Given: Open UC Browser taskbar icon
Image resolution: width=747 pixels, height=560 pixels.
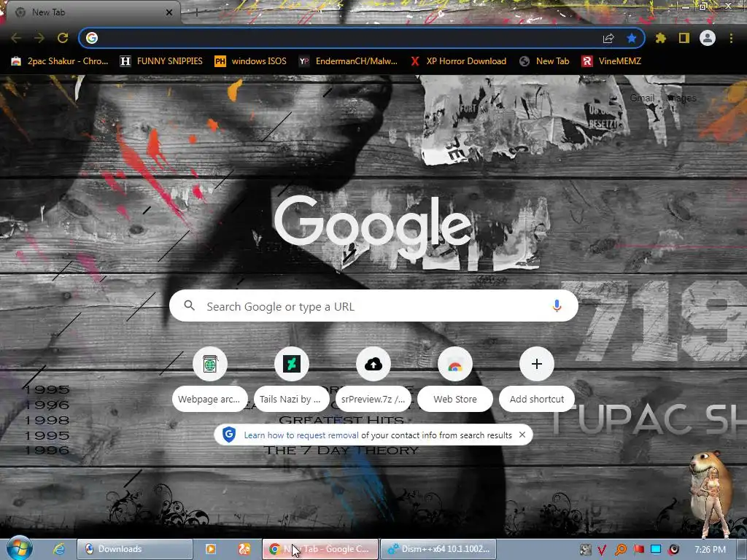Looking at the screenshot, I should [x=244, y=549].
